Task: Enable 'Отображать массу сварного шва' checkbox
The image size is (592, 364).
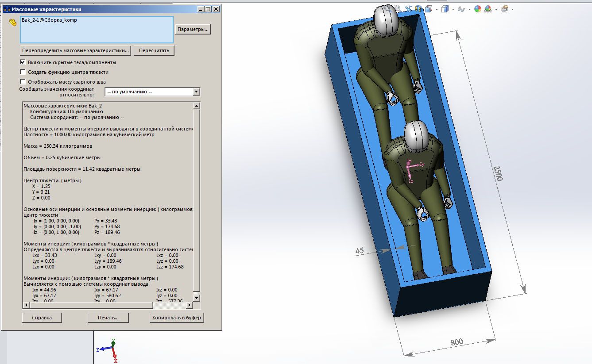Action: tap(23, 82)
